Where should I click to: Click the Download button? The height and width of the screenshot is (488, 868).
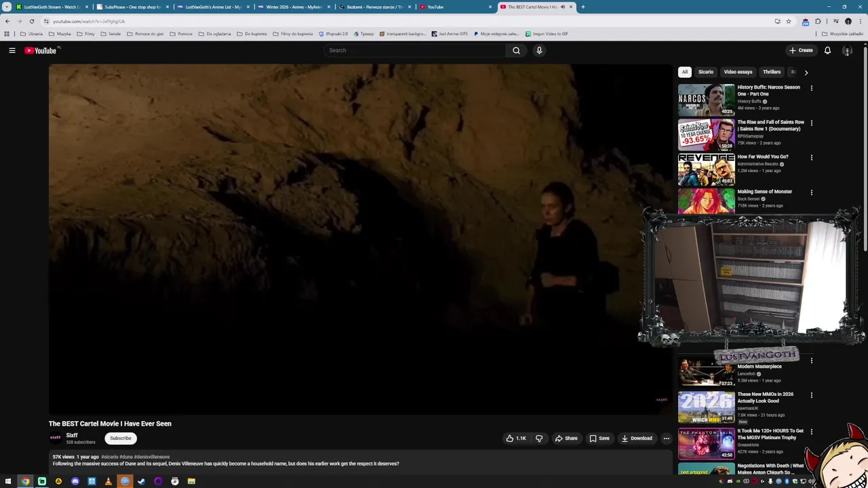click(637, 439)
